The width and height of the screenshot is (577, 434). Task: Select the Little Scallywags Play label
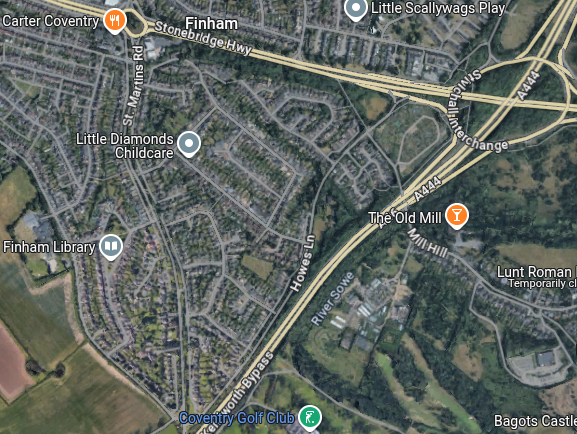point(438,8)
